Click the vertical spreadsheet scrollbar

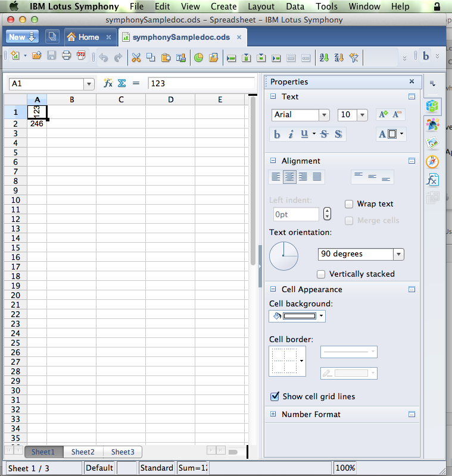pyautogui.click(x=253, y=182)
